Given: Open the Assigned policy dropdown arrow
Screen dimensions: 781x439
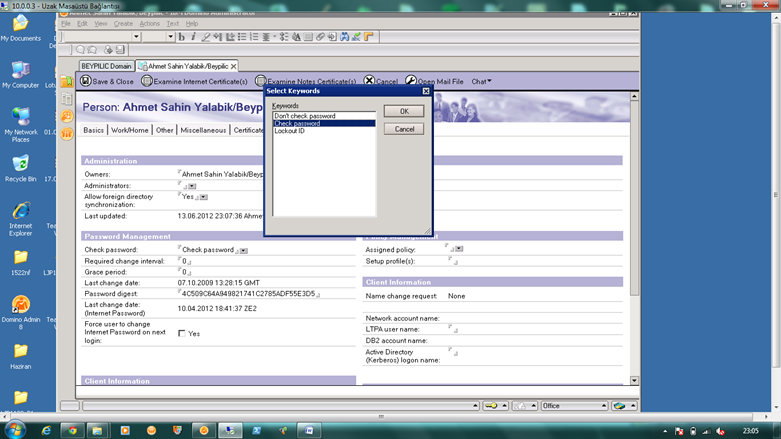Looking at the screenshot, I should (x=459, y=249).
